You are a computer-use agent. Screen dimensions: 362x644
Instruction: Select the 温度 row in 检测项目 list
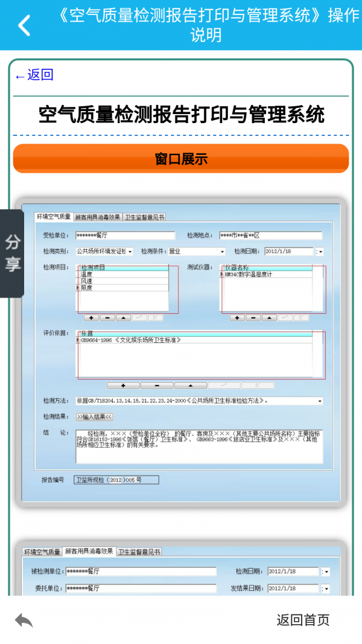pos(122,275)
